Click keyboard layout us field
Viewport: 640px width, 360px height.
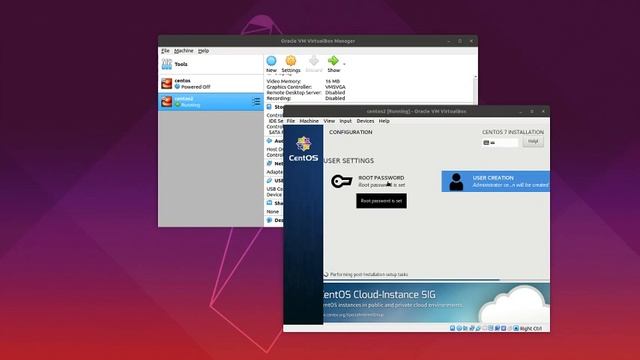(x=500, y=142)
